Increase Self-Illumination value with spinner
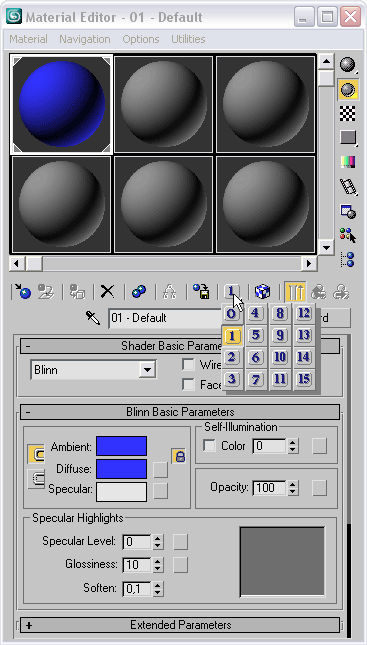Viewport: 367px width, 645px height. click(x=293, y=443)
